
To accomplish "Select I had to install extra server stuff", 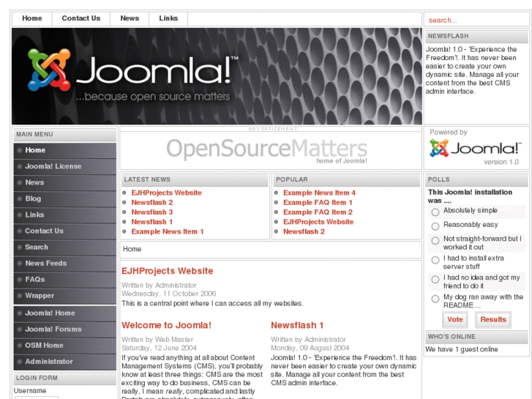I will [x=435, y=260].
